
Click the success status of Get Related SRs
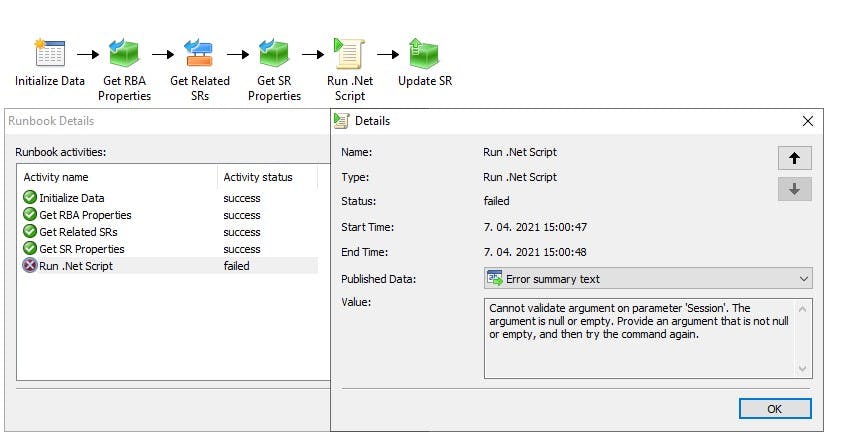[241, 232]
